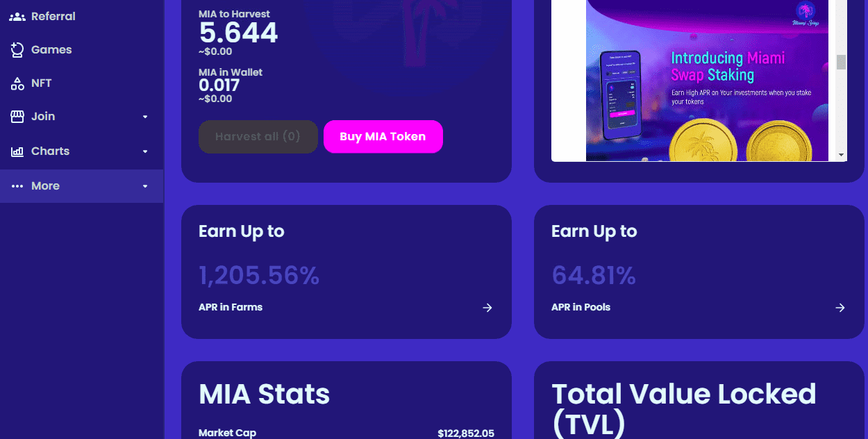Click the arrow icon beside APR in Pools
Image resolution: width=868 pixels, height=439 pixels.
(840, 308)
